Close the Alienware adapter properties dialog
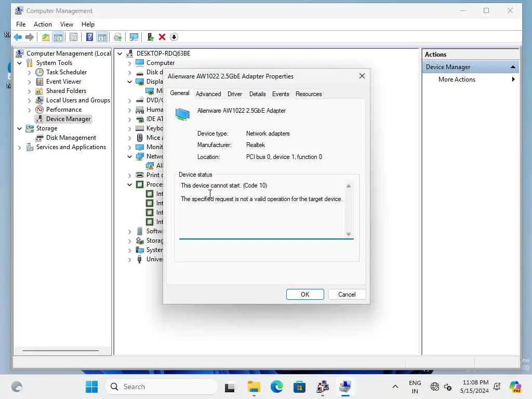 pos(362,76)
